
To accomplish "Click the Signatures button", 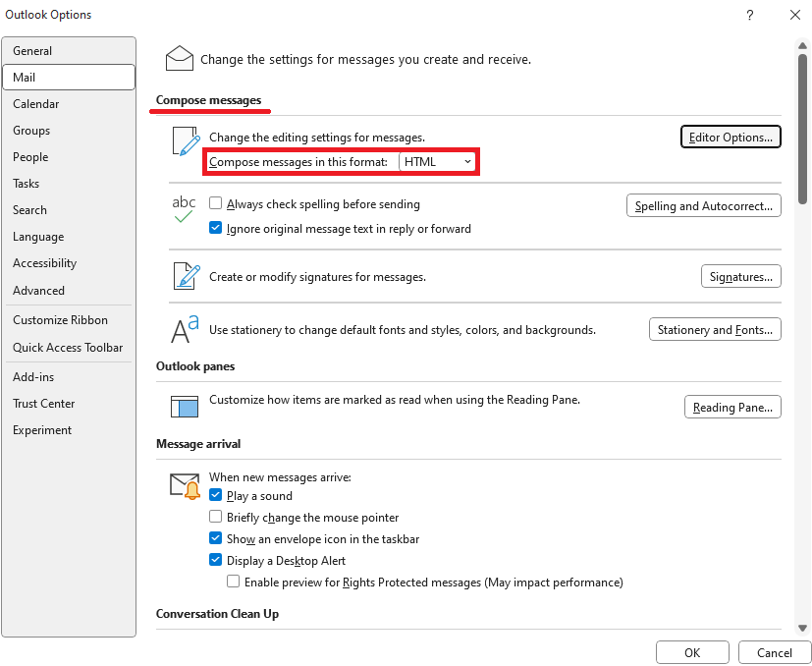I will 740,276.
